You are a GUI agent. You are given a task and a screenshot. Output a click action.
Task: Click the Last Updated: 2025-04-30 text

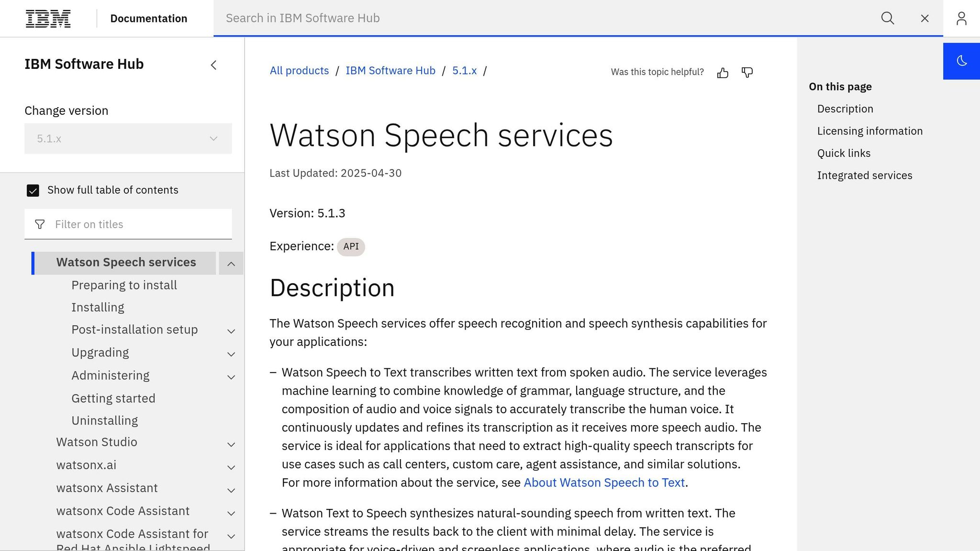coord(335,173)
